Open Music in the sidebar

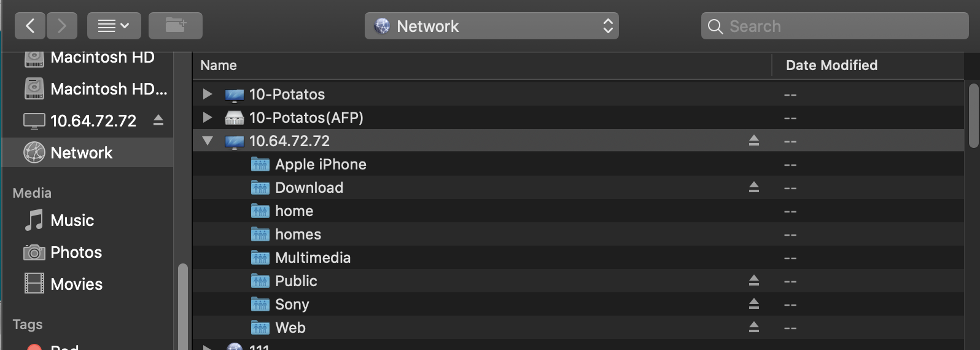(72, 220)
